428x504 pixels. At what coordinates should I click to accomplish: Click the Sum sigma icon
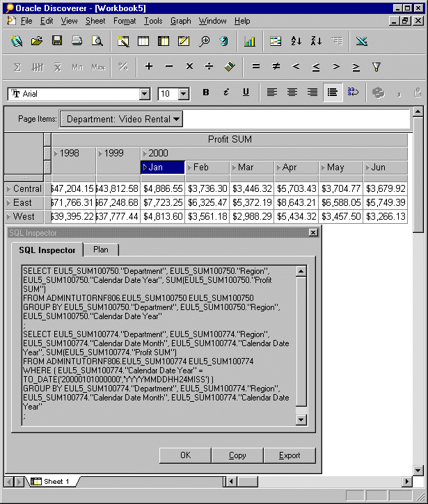[x=17, y=67]
